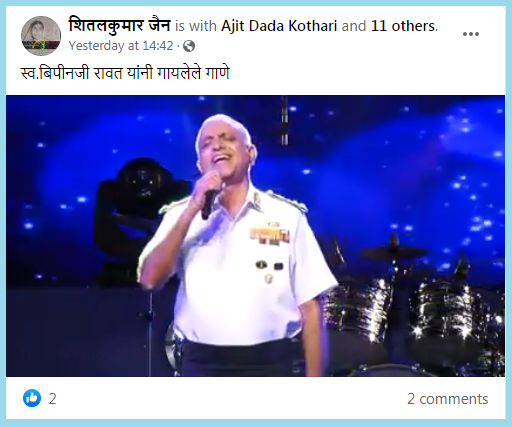The height and width of the screenshot is (427, 512).
Task: Click the blue thumbs-up like reaction icon
Action: pos(32,398)
